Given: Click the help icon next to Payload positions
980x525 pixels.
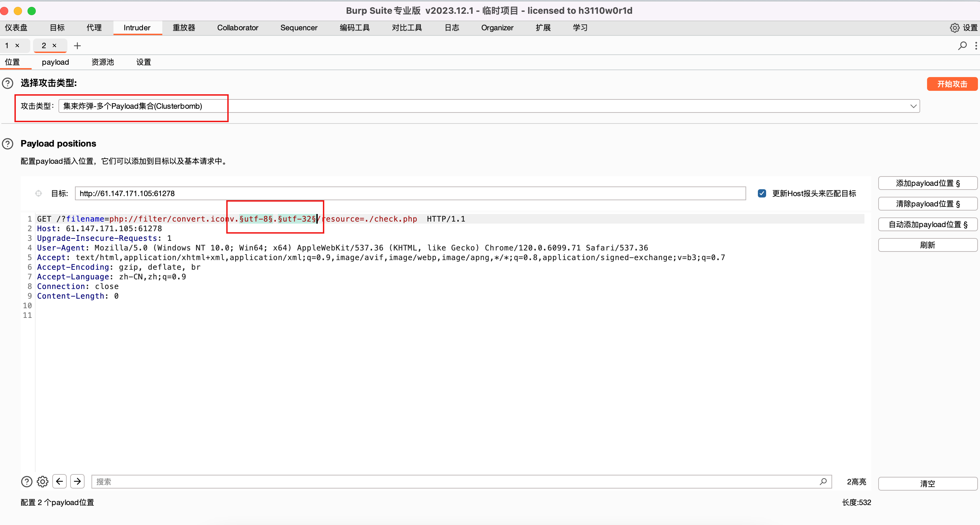Looking at the screenshot, I should (8, 143).
